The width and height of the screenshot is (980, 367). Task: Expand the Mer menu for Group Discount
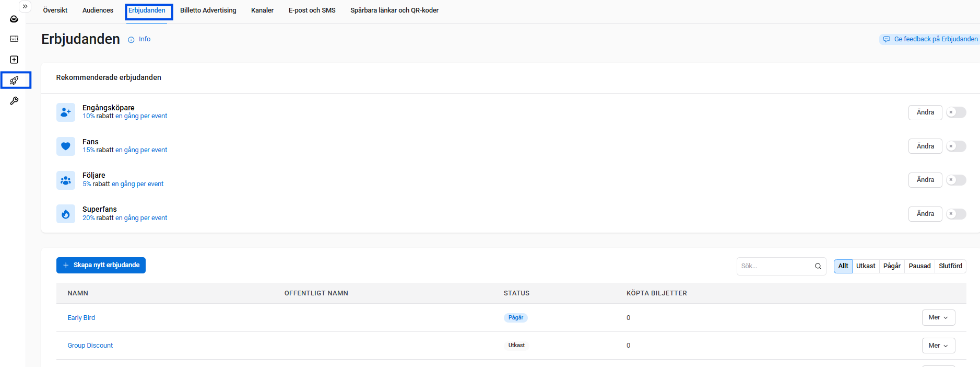pyautogui.click(x=938, y=346)
